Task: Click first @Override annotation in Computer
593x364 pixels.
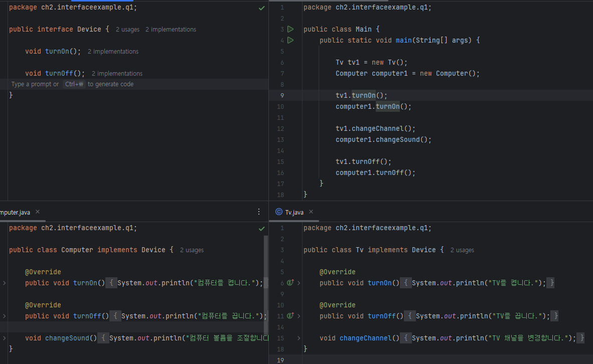Action: [43, 272]
